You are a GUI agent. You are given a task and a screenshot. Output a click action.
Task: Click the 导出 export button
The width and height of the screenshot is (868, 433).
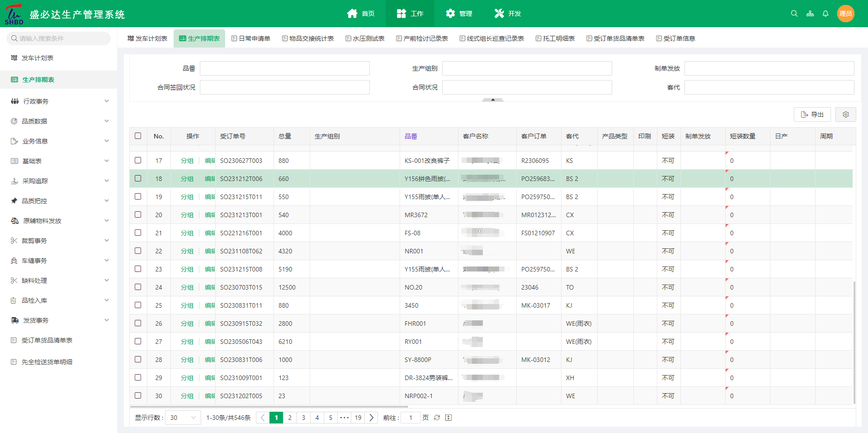(812, 114)
